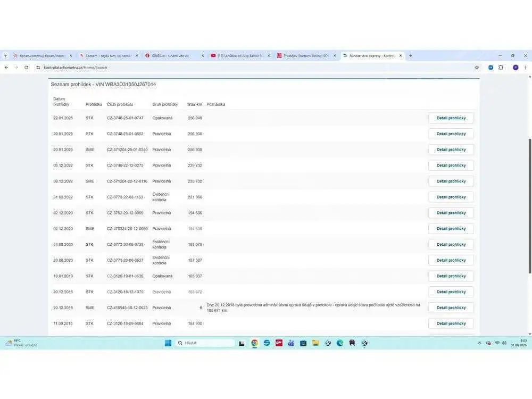Go back with the browser back arrow
The height and width of the screenshot is (399, 532).
6,68
